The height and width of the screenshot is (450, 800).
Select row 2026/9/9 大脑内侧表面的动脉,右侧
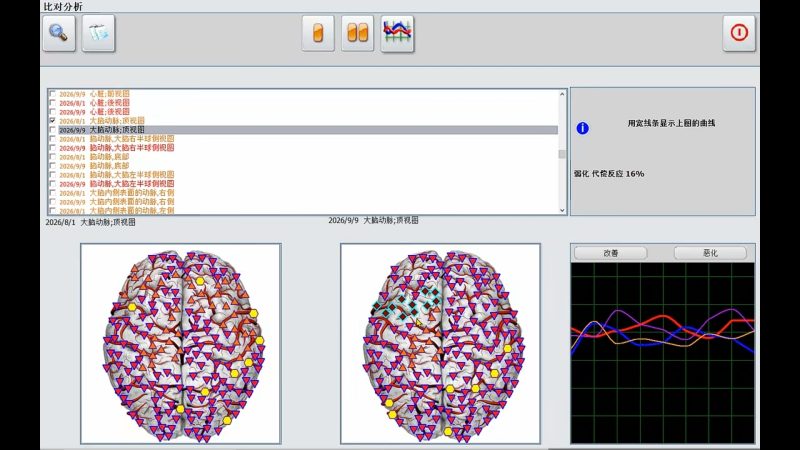[116, 202]
